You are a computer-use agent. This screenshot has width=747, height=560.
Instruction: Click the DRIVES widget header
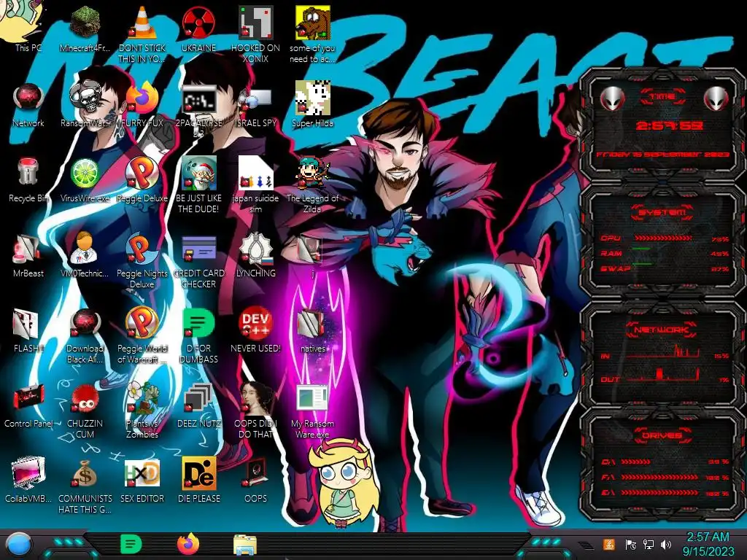[662, 435]
